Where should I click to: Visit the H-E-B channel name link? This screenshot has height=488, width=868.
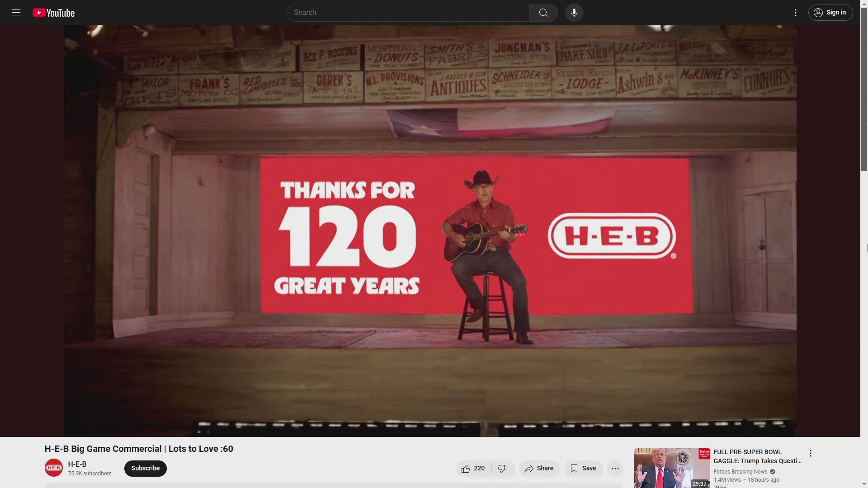(77, 464)
